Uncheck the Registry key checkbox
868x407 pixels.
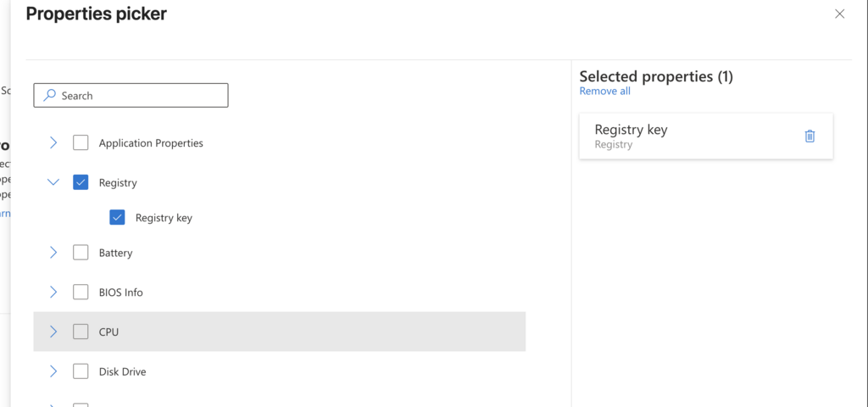117,218
